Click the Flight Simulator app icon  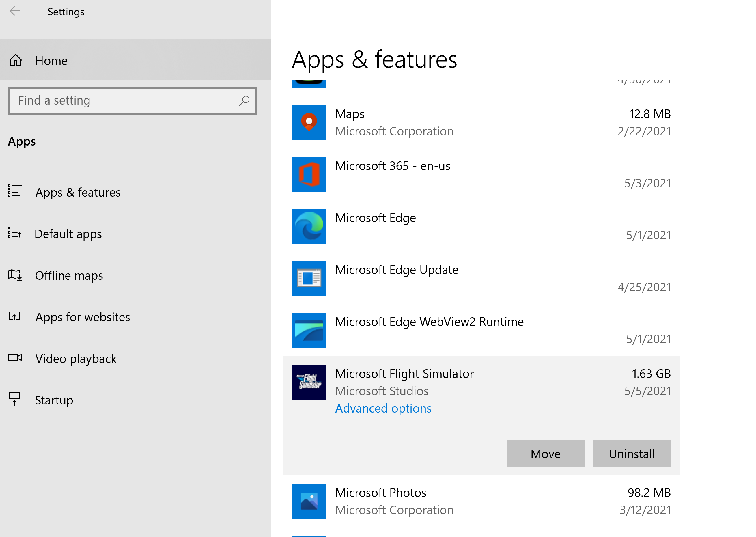click(x=309, y=382)
